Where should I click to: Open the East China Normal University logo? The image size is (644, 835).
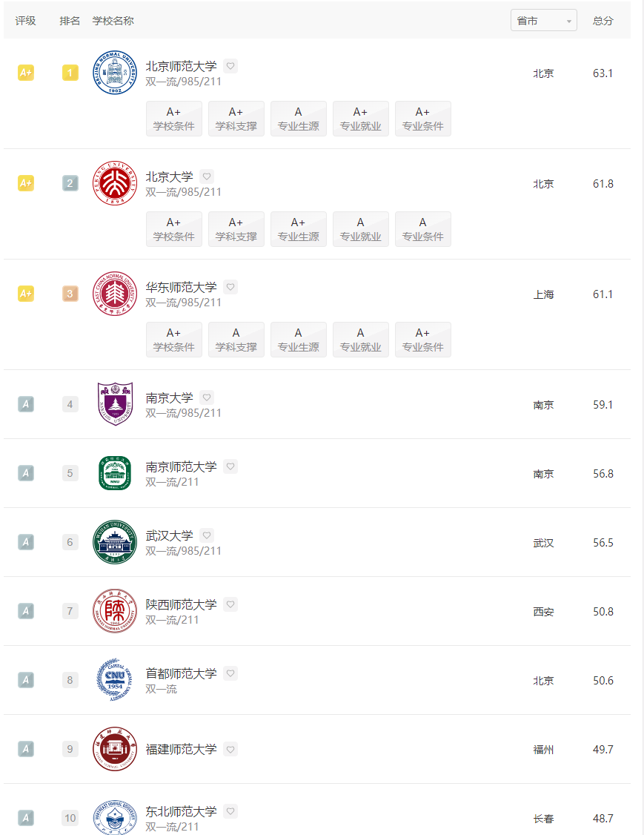pos(115,294)
